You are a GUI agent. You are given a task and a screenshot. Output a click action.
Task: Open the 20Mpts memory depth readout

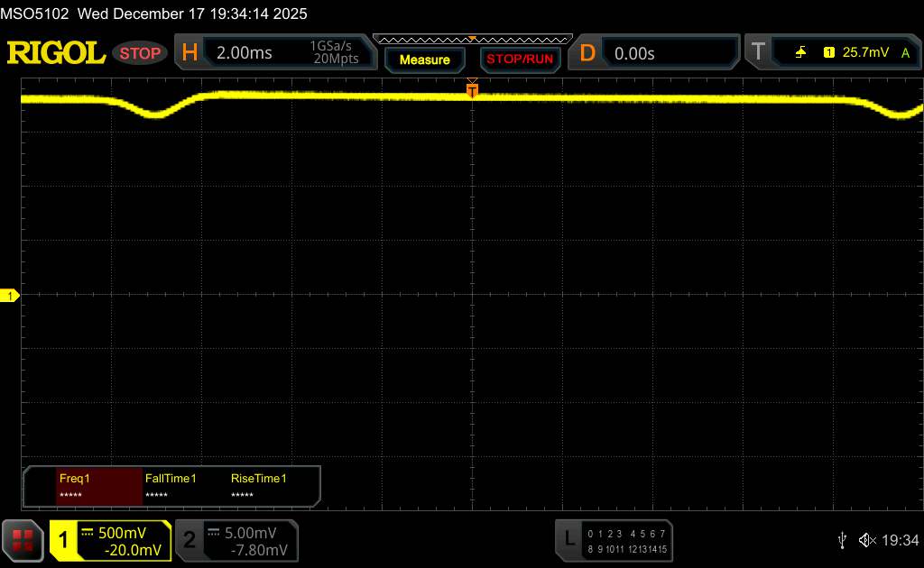point(336,59)
